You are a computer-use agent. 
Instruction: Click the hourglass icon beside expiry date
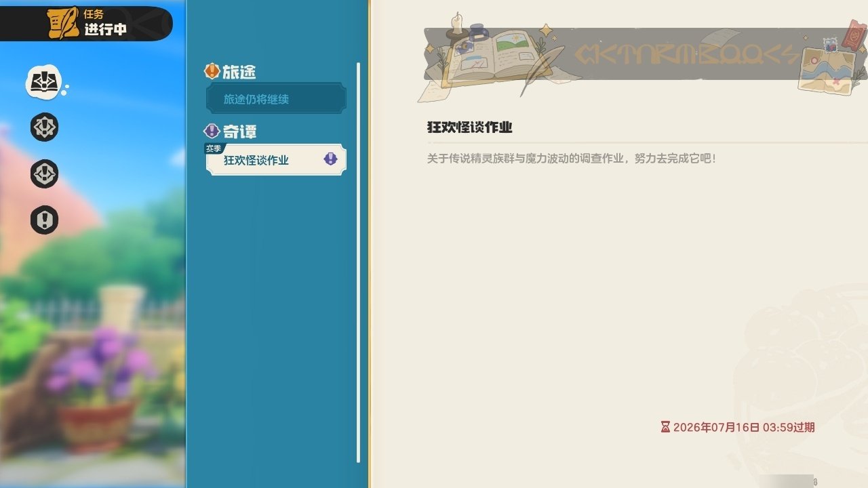[x=665, y=427]
